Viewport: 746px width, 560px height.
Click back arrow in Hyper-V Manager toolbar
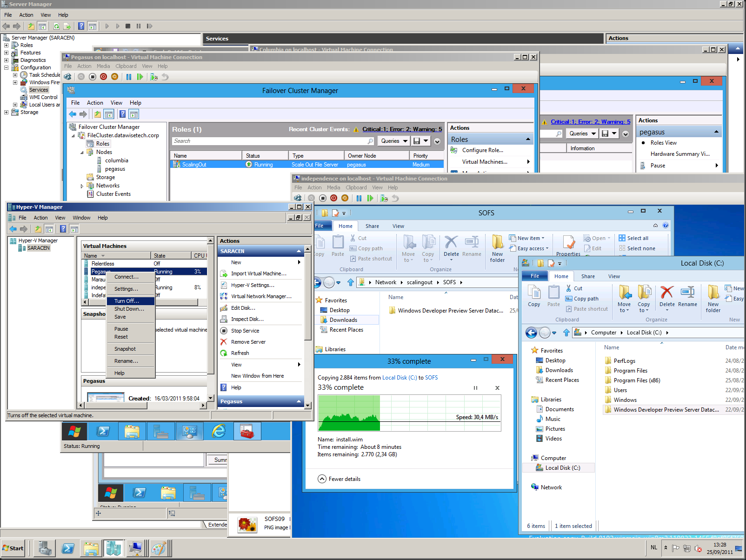click(13, 229)
